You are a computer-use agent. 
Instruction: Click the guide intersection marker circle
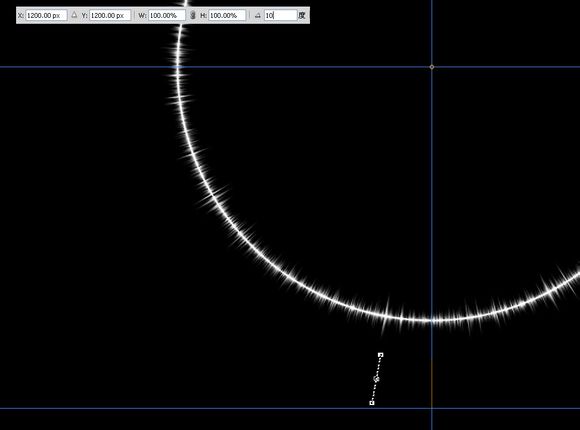point(432,67)
